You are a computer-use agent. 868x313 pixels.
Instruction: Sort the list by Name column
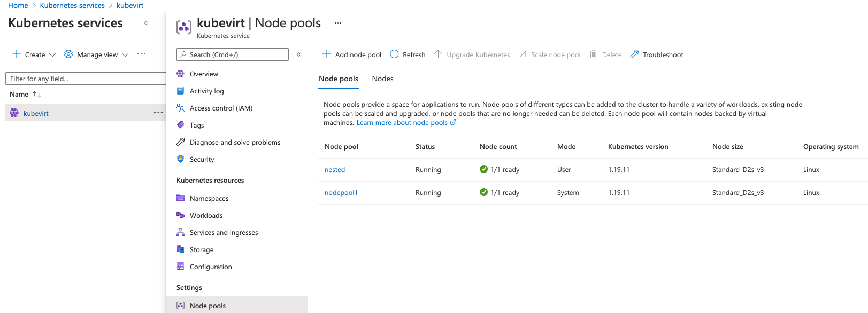point(25,94)
